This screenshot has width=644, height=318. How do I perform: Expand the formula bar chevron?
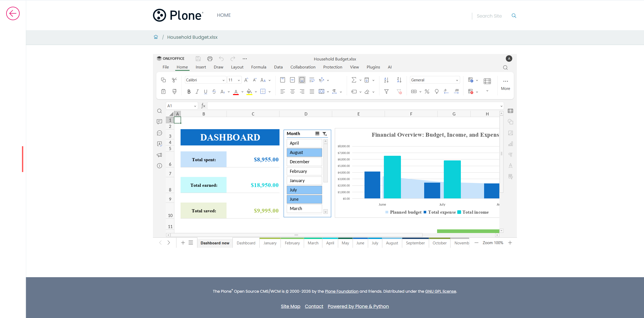click(x=501, y=106)
